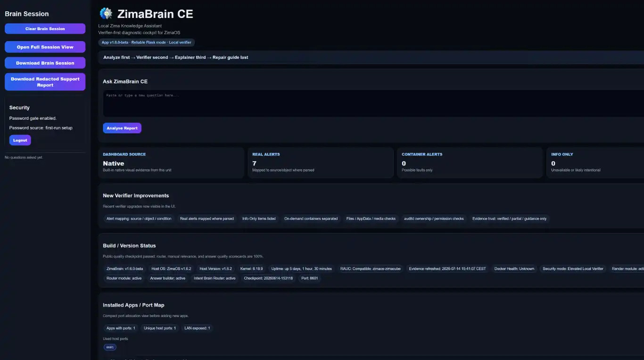
Task: Click the 'New Verifier Improvements' heading
Action: (x=136, y=196)
